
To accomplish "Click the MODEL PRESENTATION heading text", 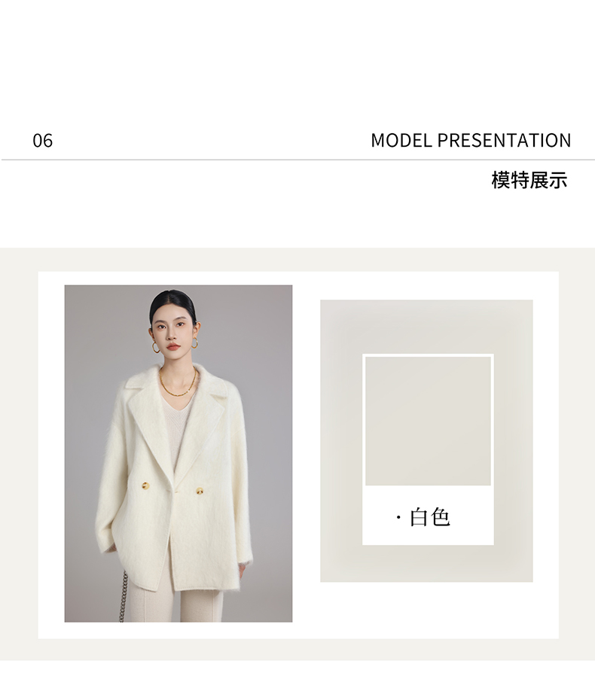I will [x=471, y=140].
